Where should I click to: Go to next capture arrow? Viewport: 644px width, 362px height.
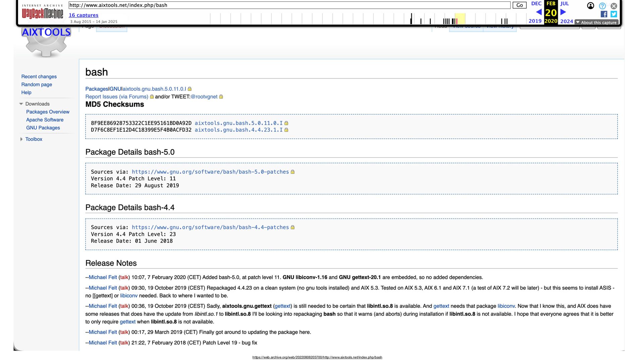563,12
